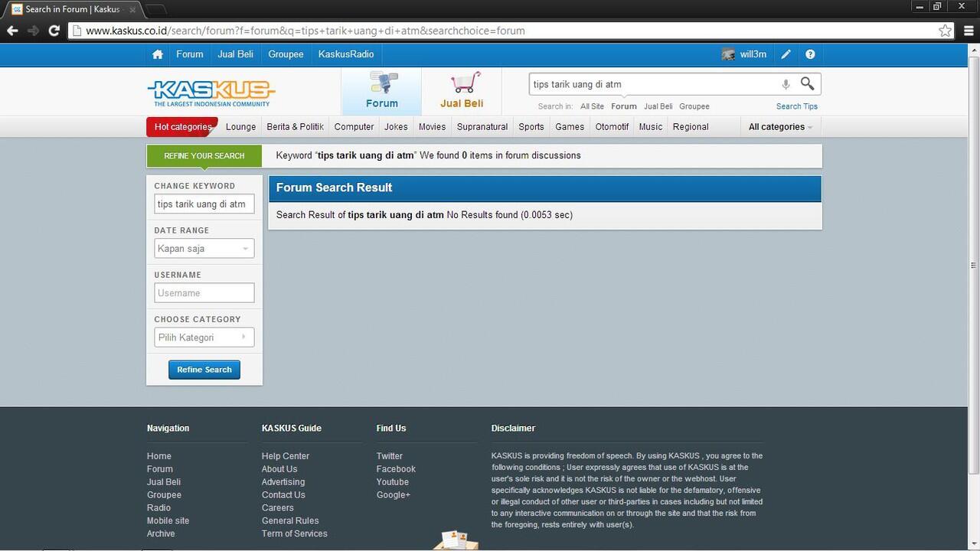The image size is (980, 551).
Task: Open the Berita & Politik category
Action: pos(296,127)
